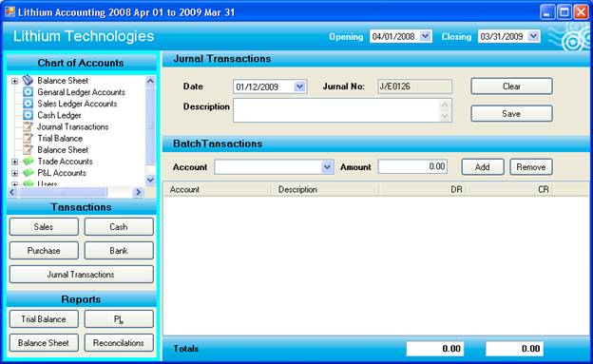Select the Balance Sheet leaf under Trial Balance

(x=63, y=150)
